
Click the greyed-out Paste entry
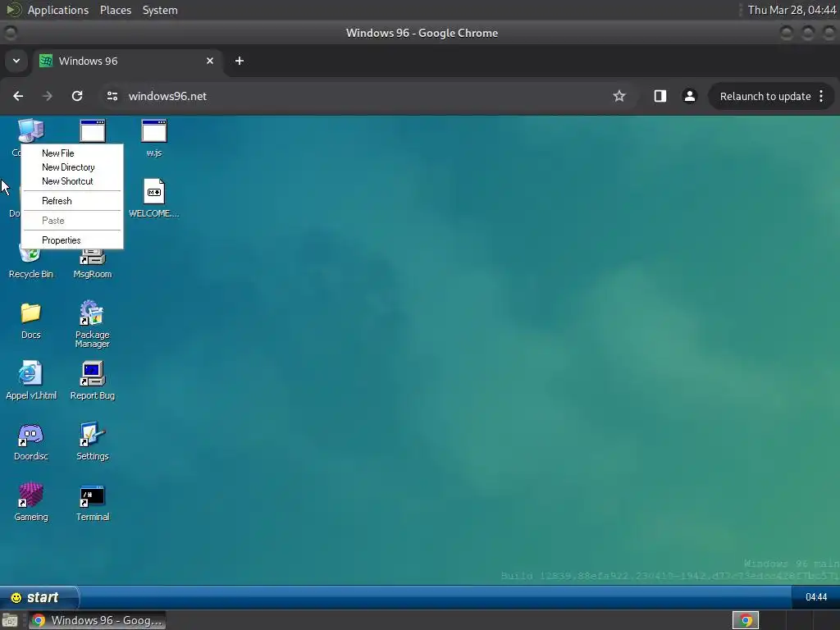tap(72, 220)
